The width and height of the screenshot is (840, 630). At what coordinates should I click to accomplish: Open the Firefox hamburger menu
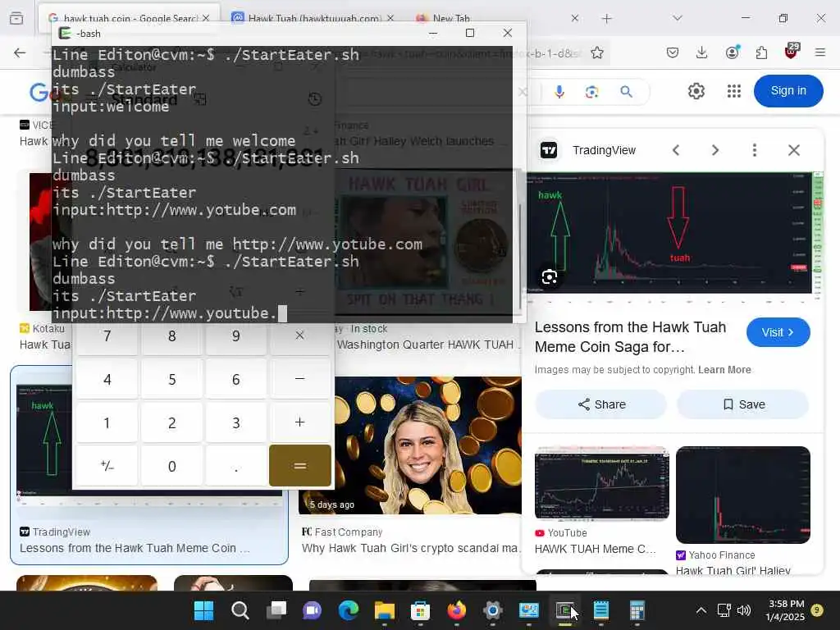click(x=820, y=52)
